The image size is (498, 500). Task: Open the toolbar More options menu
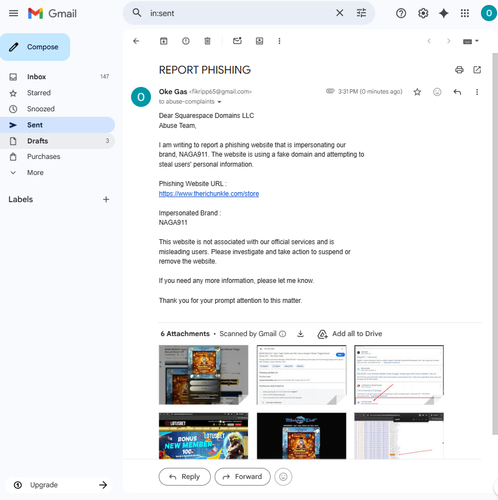279,41
